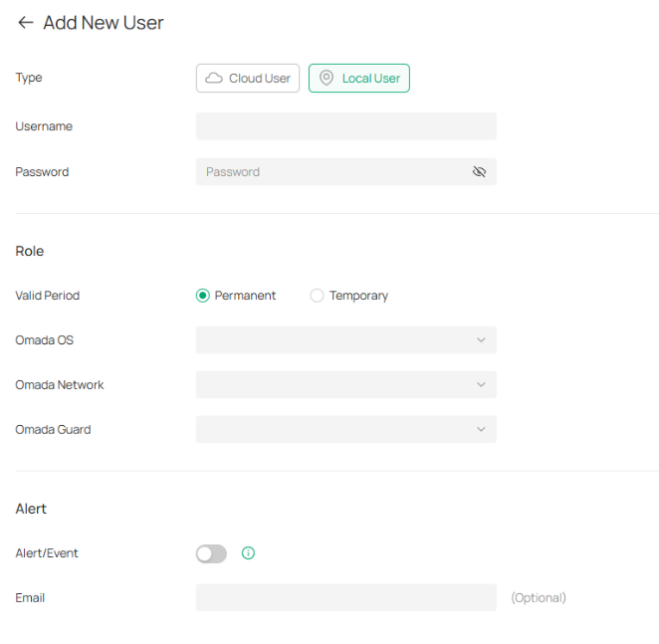The image size is (659, 644).
Task: Go back using the arrow icon
Action: pos(26,23)
